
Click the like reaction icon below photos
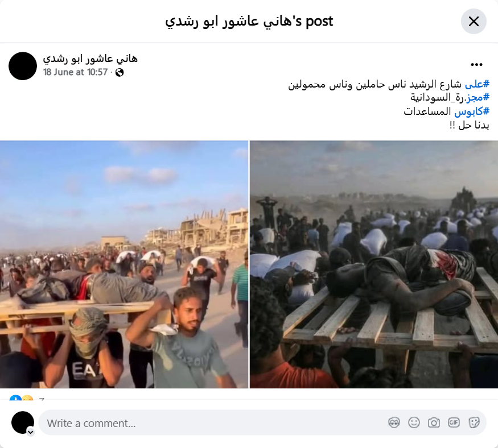15,398
